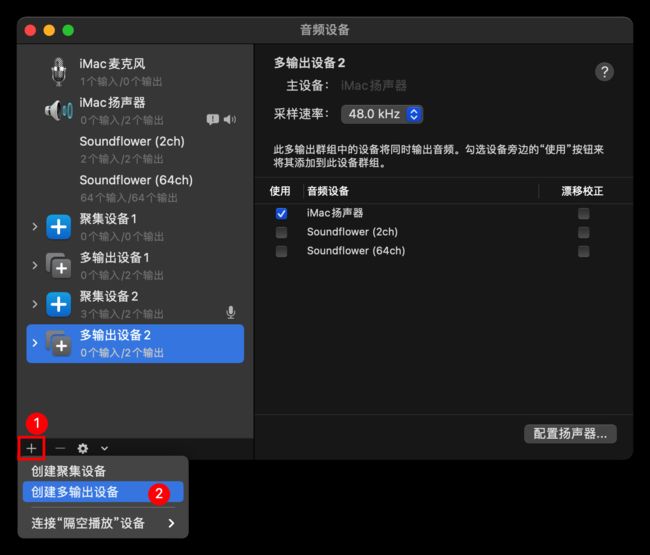
Task: Click the 聚集设备 1 plus icon
Action: tap(58, 227)
